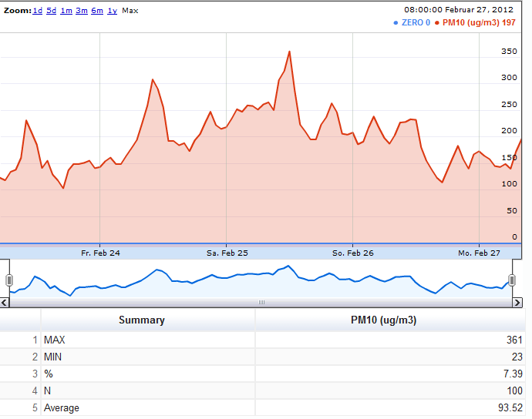532x419 pixels.
Task: Click the left scroll arrow under overview
Action: click(x=5, y=303)
